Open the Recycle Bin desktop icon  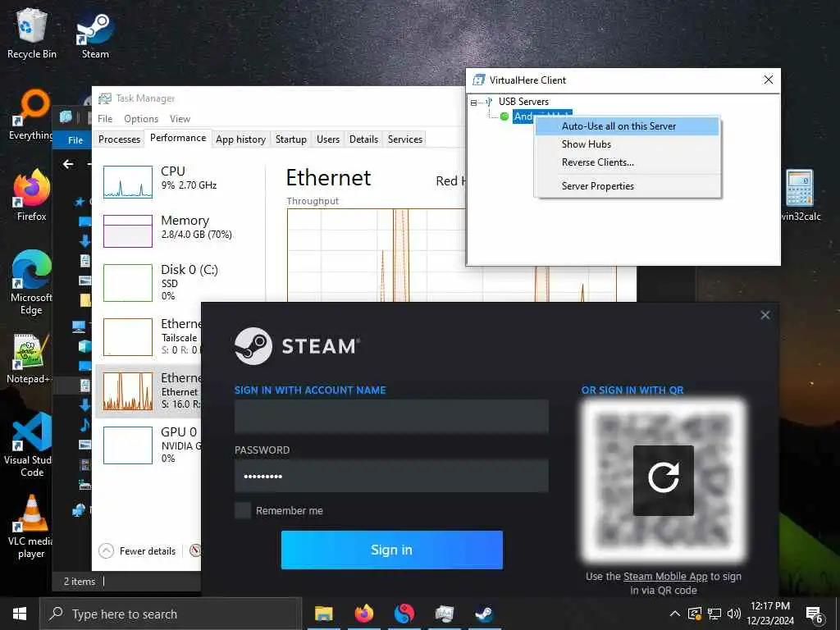(31, 33)
